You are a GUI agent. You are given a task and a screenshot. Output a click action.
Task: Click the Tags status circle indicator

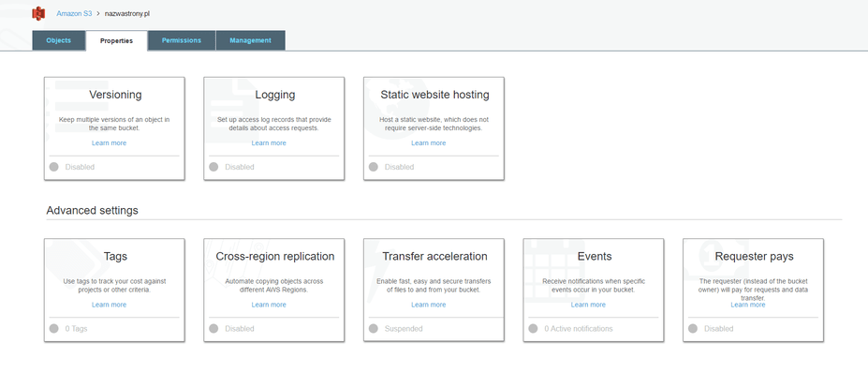click(53, 329)
